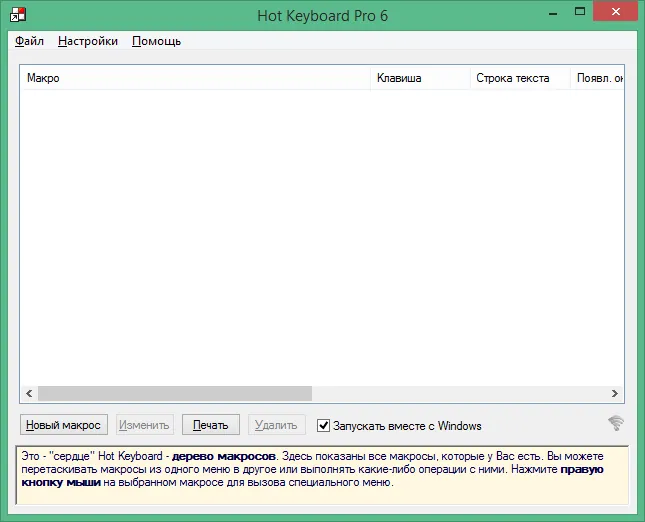
Task: Open the Настройки menu
Action: (88, 41)
